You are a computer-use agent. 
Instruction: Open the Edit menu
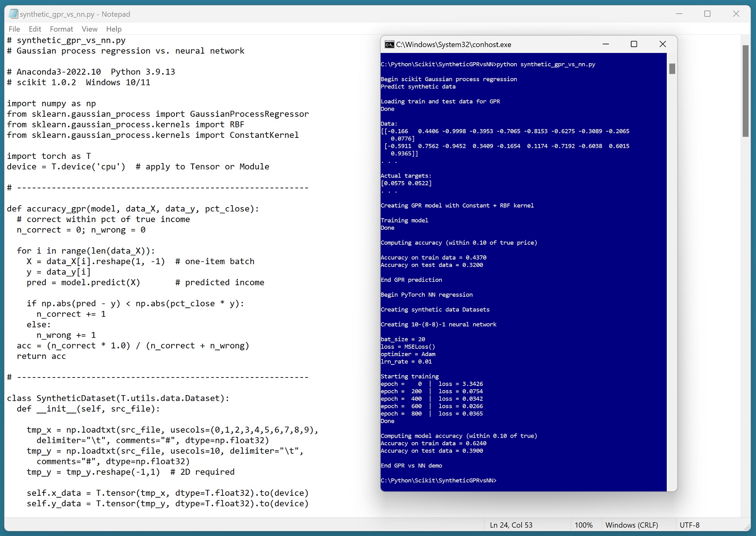tap(34, 29)
